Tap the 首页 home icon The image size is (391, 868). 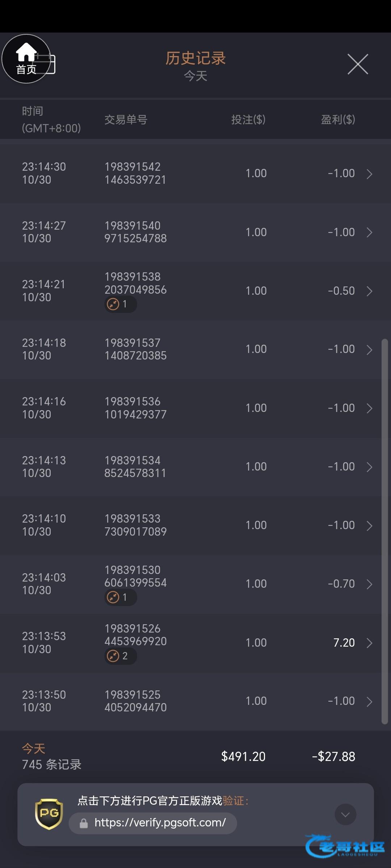coord(26,59)
